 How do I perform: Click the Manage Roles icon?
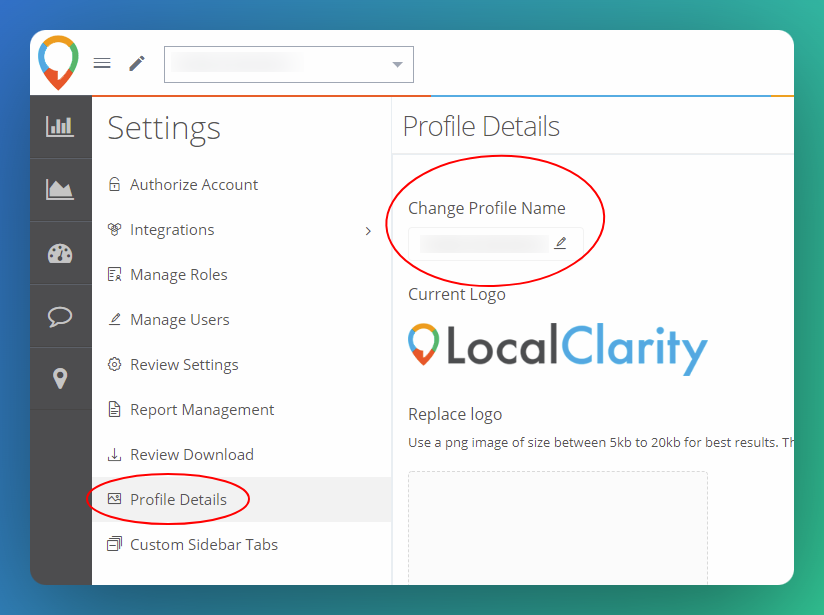click(114, 274)
